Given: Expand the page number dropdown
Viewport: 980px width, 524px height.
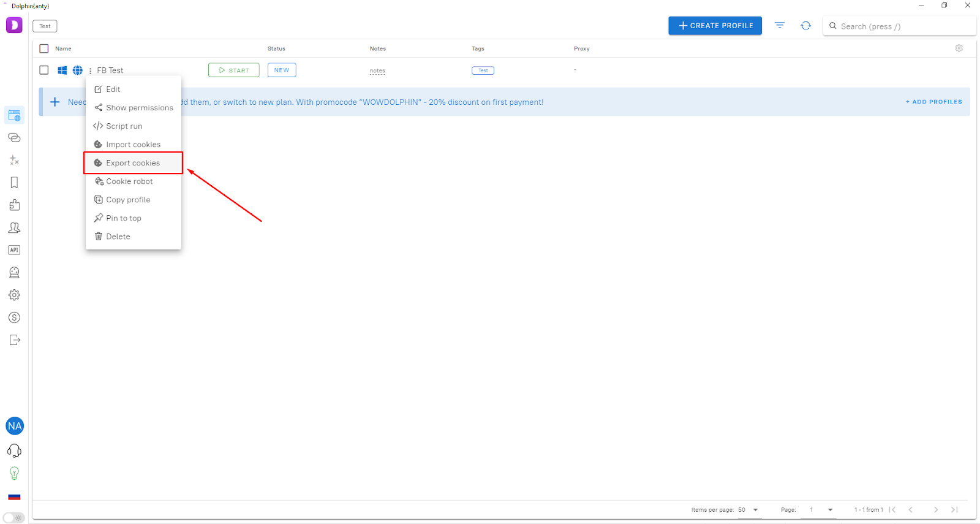Looking at the screenshot, I should pyautogui.click(x=818, y=510).
